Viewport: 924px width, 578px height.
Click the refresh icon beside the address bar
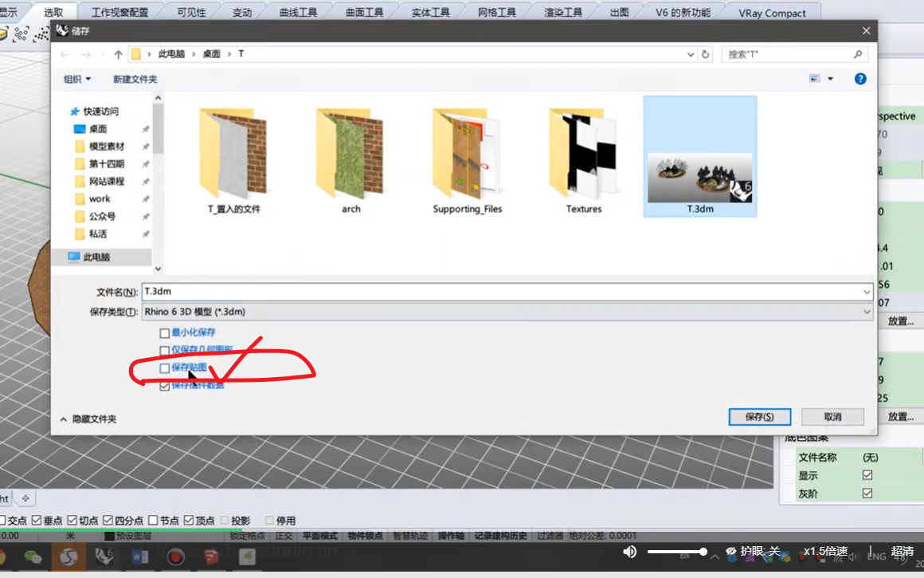point(706,54)
